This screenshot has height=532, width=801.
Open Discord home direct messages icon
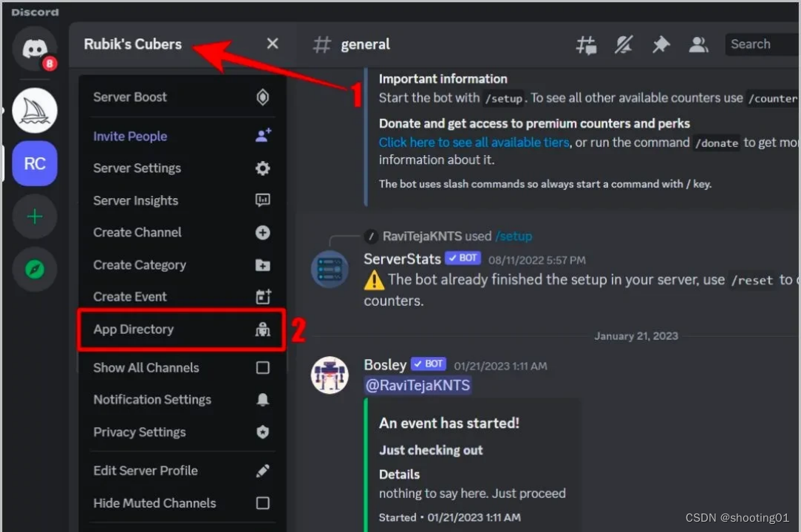click(x=35, y=49)
